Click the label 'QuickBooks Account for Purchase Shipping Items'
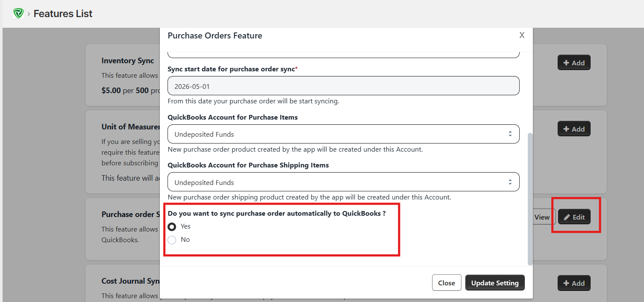The image size is (644, 302). pyautogui.click(x=248, y=165)
